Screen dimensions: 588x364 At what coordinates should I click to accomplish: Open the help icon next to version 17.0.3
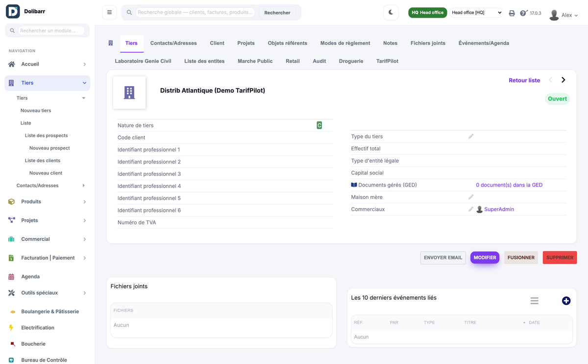[x=523, y=13]
